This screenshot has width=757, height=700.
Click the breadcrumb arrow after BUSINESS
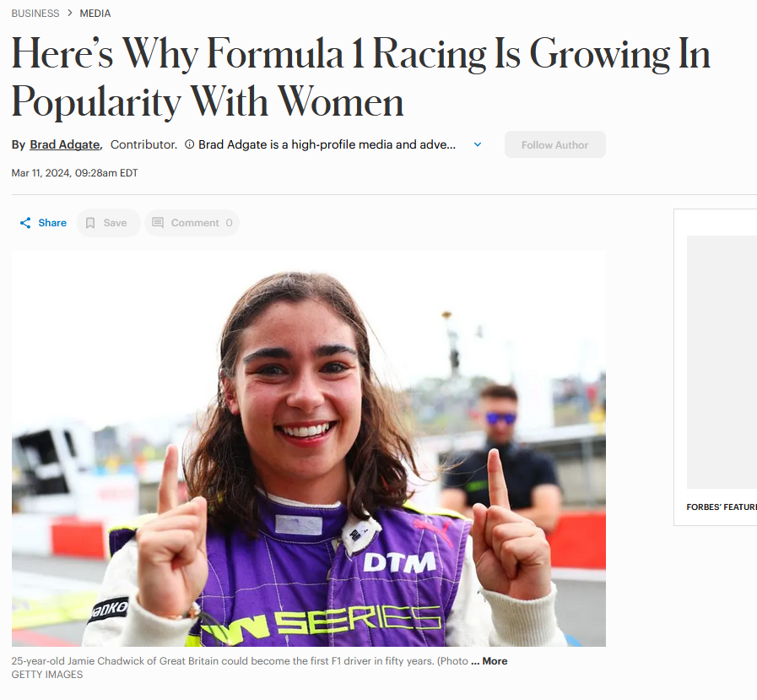click(69, 14)
